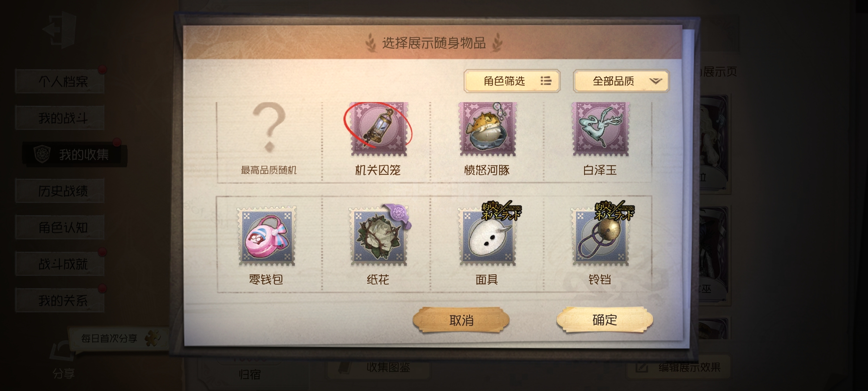
Task: Click the dropdown arrow on 全部品质
Action: point(655,81)
